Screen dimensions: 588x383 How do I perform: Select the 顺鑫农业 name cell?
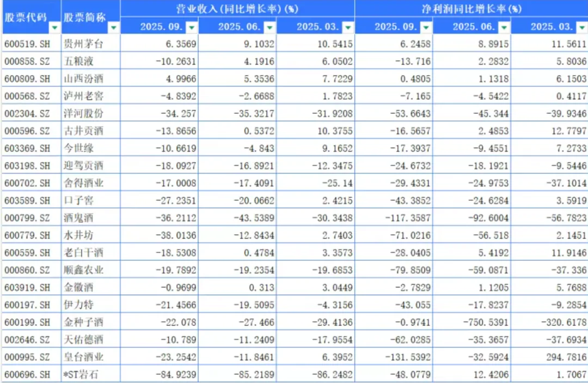point(91,270)
